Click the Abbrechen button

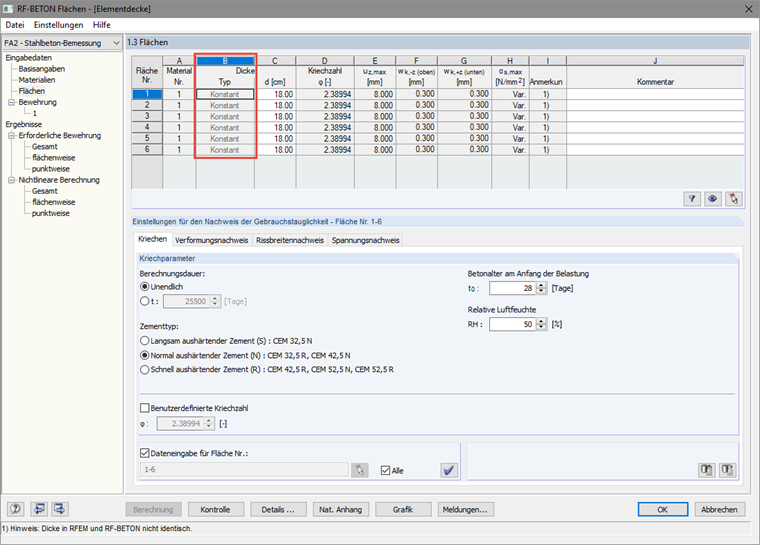[x=719, y=510]
